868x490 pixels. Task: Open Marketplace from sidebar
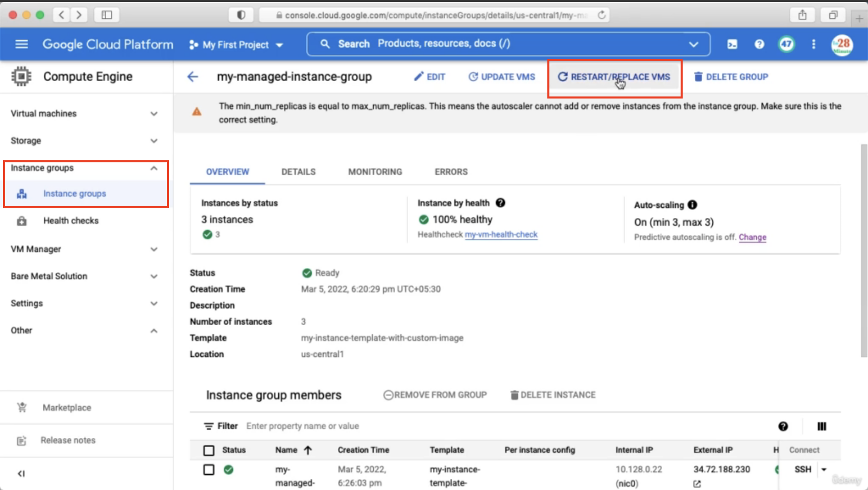pyautogui.click(x=67, y=408)
